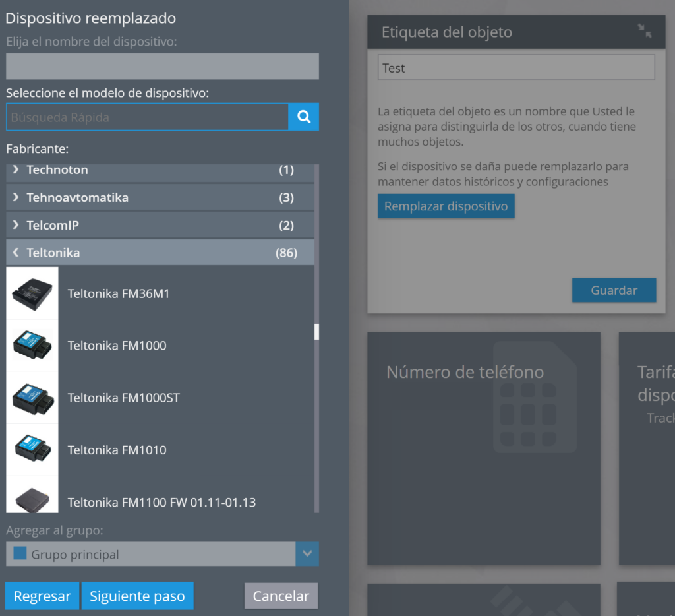Focus the device name input field
Screen dimensions: 675x616
point(162,67)
